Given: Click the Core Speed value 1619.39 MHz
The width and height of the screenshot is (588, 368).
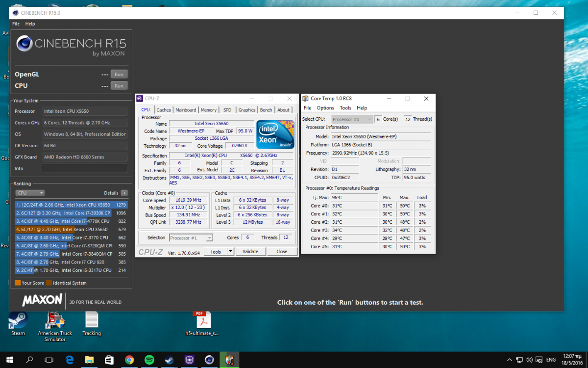Looking at the screenshot, I should click(x=188, y=200).
